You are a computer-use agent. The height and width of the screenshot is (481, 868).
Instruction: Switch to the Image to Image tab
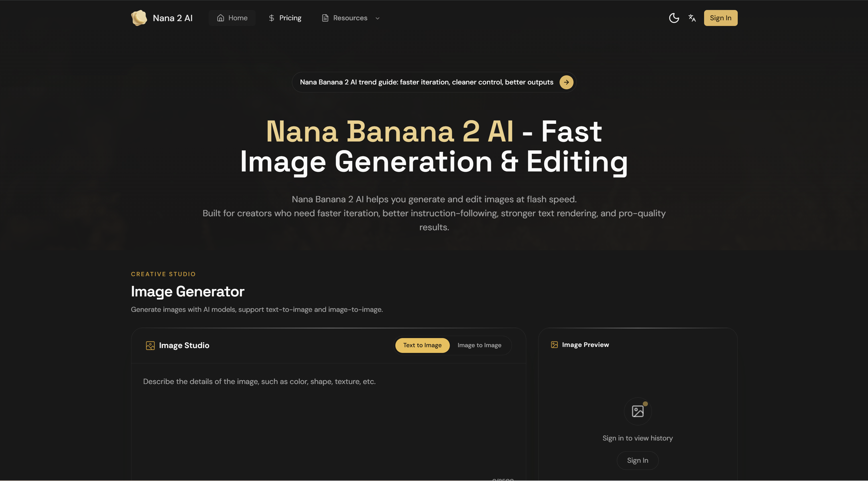tap(479, 345)
